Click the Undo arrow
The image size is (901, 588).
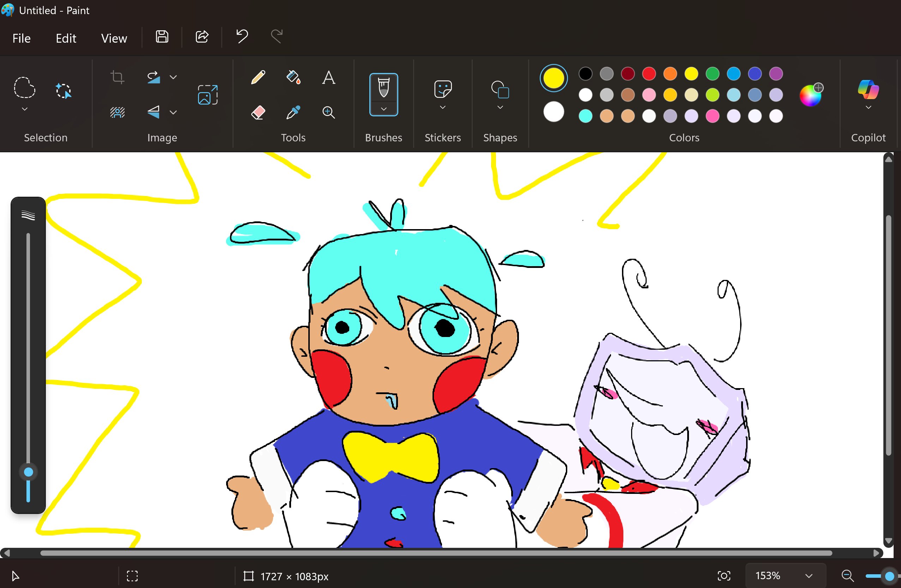tap(242, 37)
